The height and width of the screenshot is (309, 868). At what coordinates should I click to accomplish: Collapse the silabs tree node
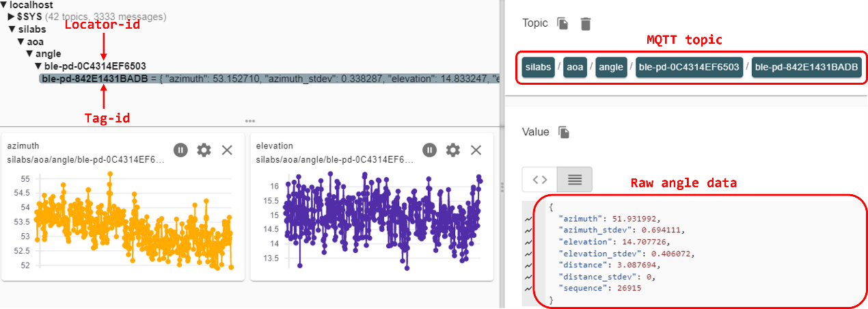click(x=12, y=29)
